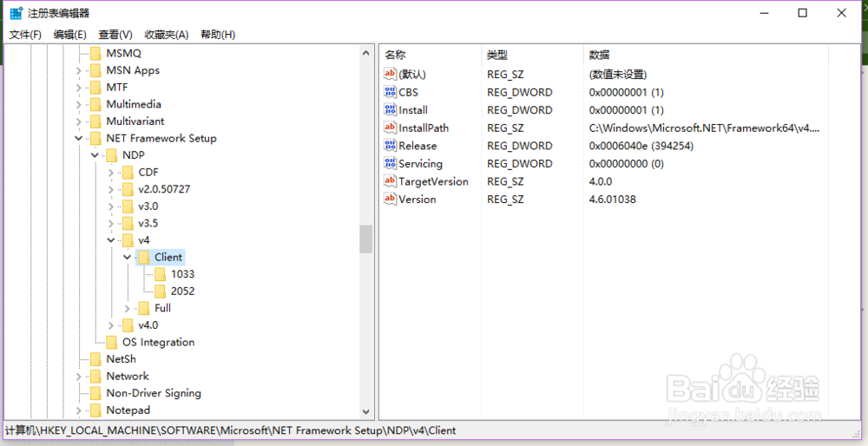Click the string icon beside TargetVersion
868x446 pixels.
391,181
